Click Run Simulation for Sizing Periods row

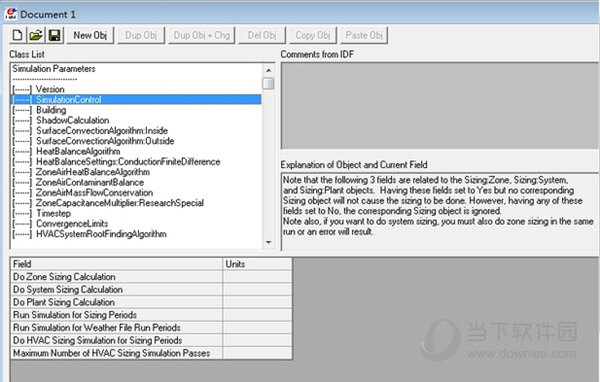coord(151,315)
